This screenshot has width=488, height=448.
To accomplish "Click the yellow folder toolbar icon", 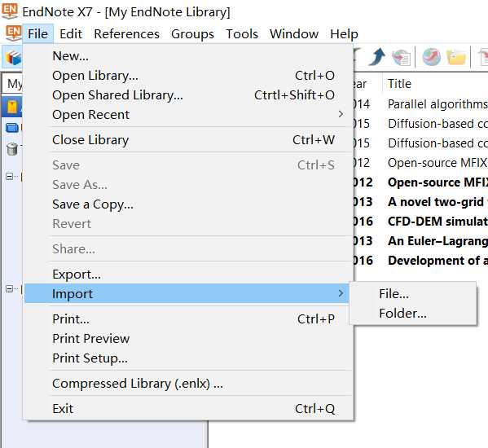I will 456,57.
